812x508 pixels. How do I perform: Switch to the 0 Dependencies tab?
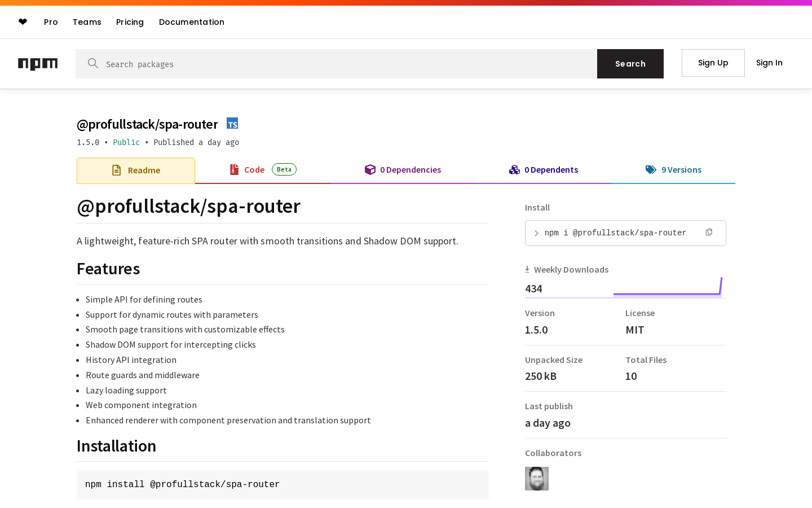tap(403, 170)
